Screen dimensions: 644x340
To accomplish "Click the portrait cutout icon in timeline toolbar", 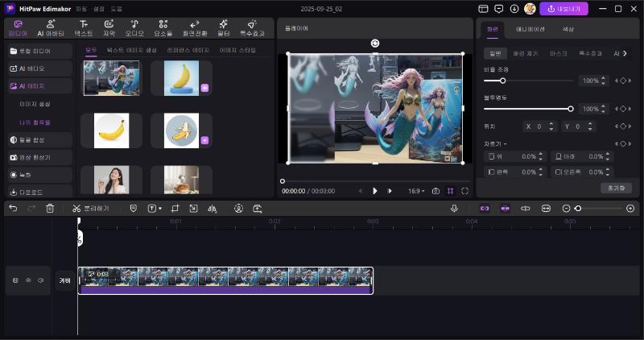I will [238, 209].
